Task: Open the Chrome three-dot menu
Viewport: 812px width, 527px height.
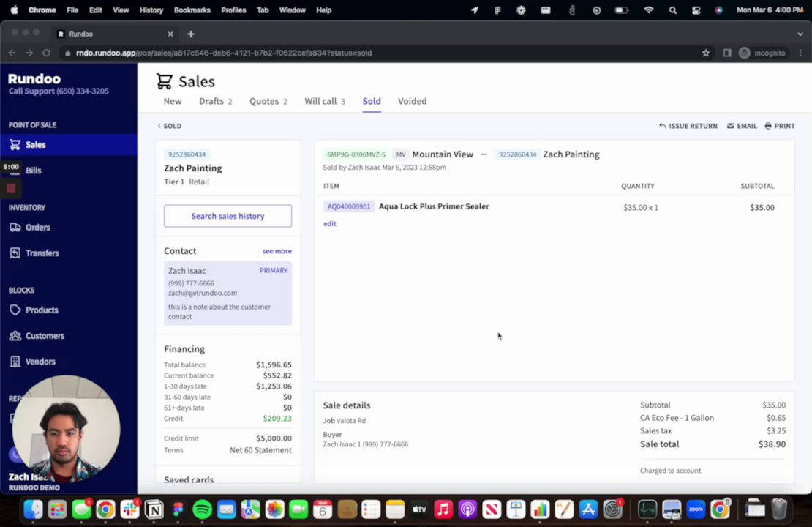Action: tap(800, 53)
